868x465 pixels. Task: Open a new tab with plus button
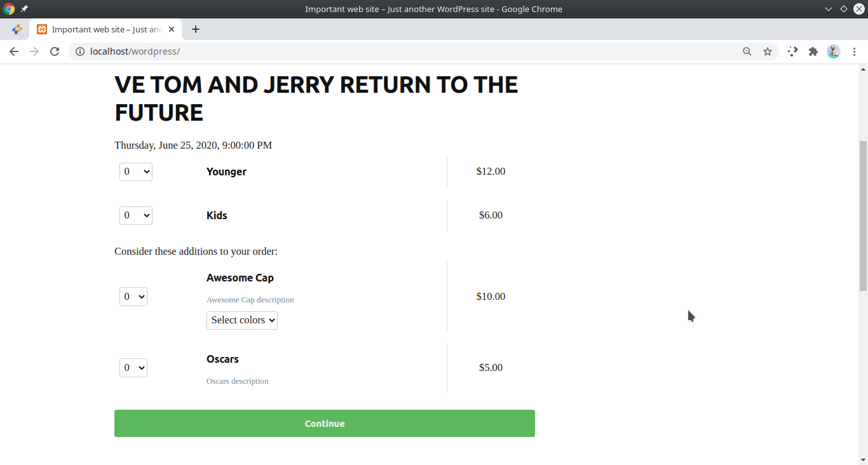pos(196,29)
